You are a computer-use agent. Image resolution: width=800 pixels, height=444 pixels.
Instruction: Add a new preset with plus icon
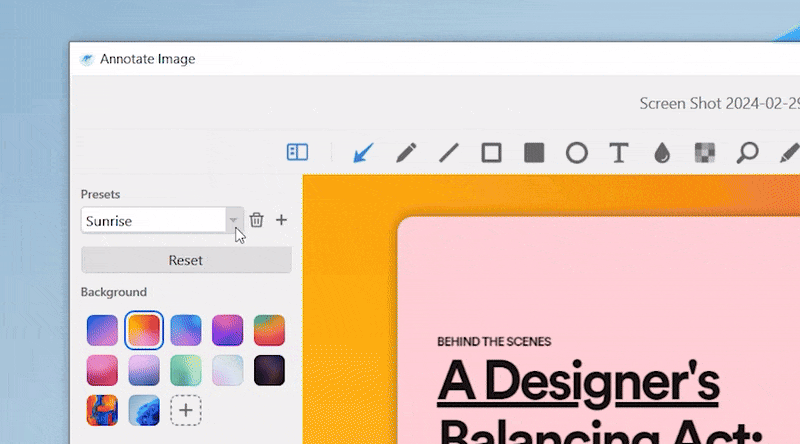281,220
